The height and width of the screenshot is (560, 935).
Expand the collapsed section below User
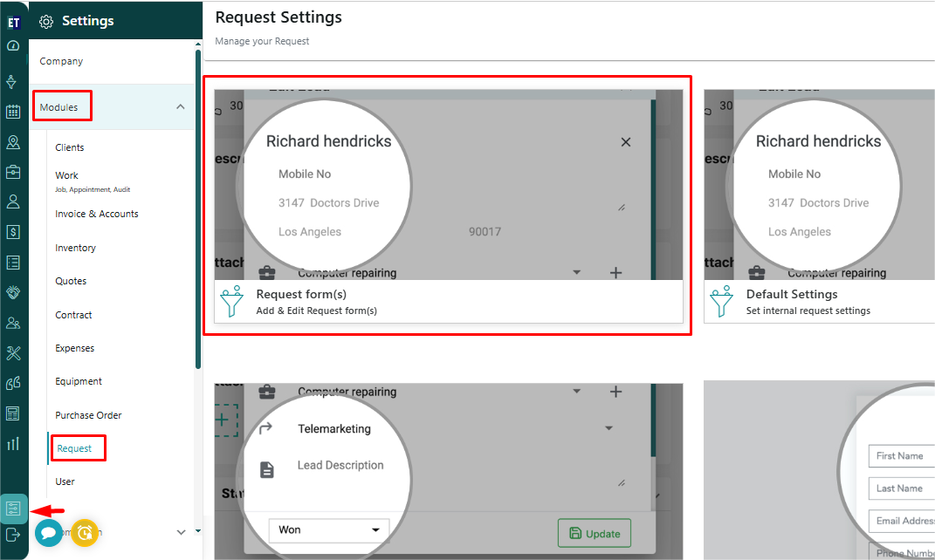(x=181, y=532)
